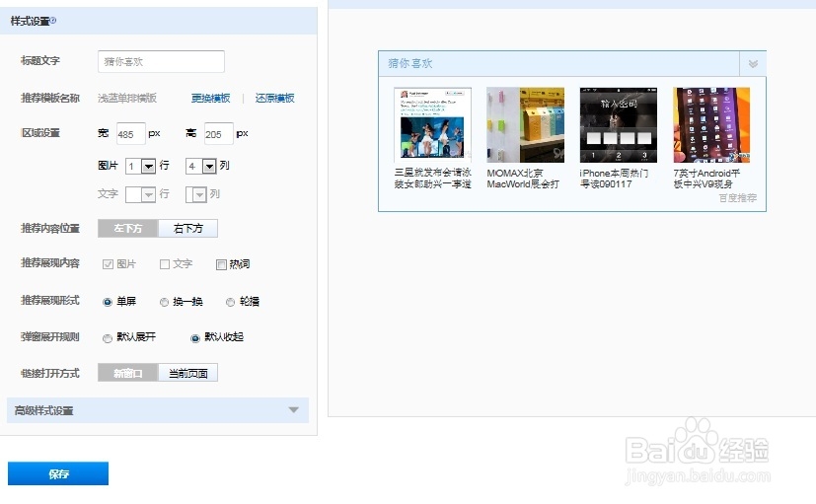816x504 pixels.
Task: Click the 浅蓝单排横版 template name
Action: tap(127, 98)
